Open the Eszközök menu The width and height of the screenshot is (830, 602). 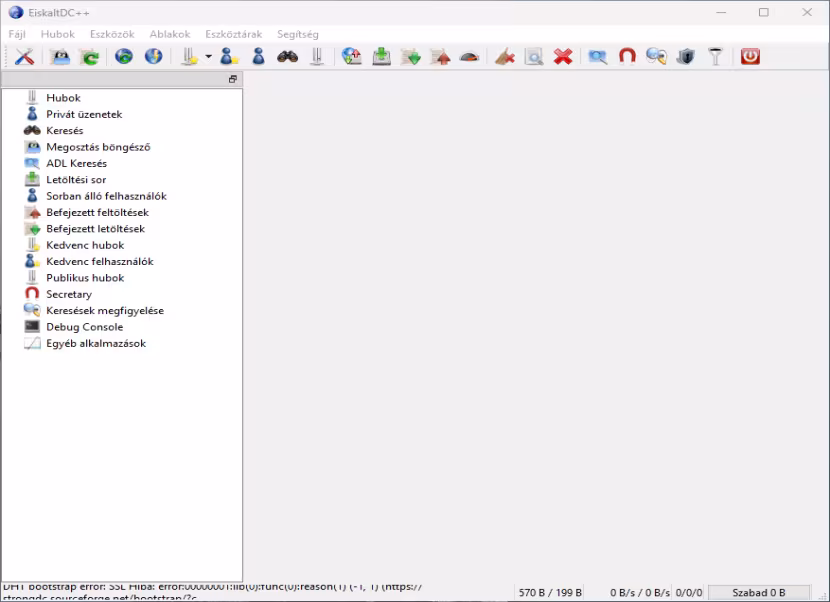(x=112, y=34)
